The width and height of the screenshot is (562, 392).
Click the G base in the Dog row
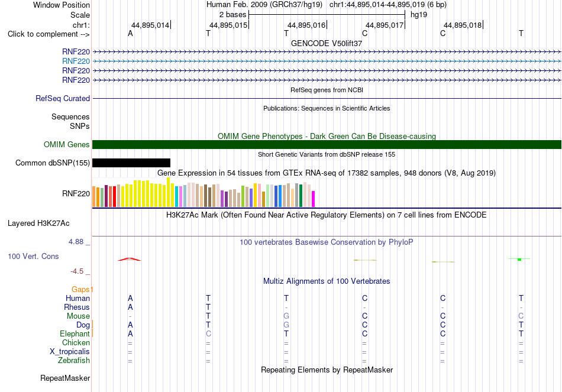coord(286,325)
